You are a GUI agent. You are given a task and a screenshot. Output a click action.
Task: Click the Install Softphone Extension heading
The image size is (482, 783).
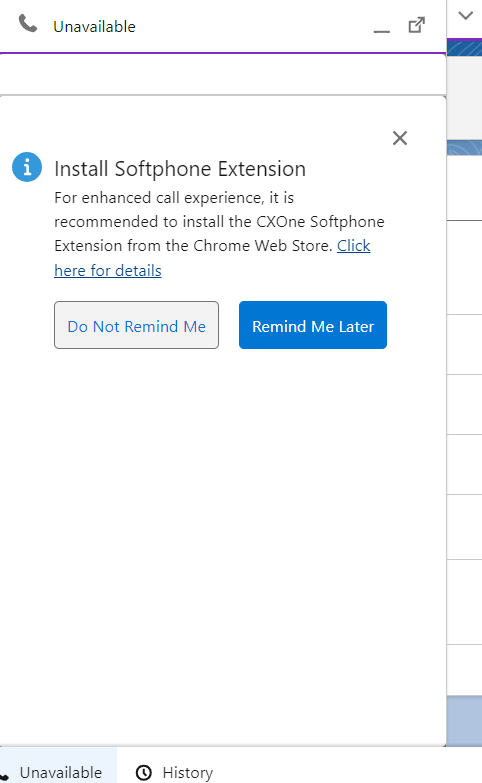click(x=180, y=169)
